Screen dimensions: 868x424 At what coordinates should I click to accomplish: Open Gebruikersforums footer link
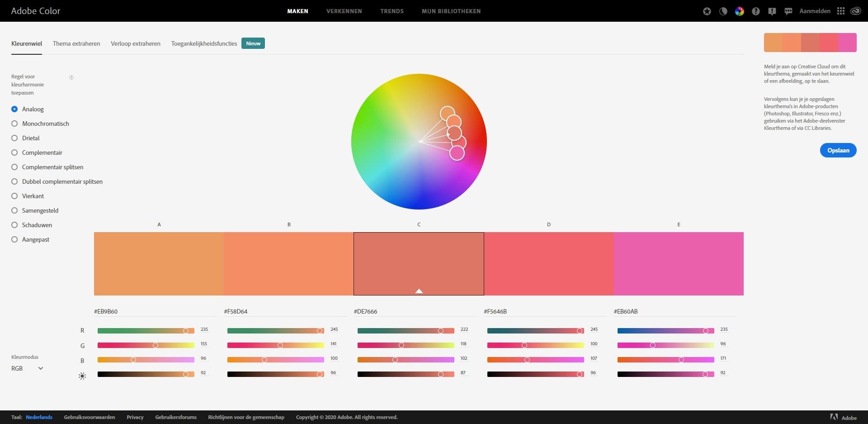[176, 417]
